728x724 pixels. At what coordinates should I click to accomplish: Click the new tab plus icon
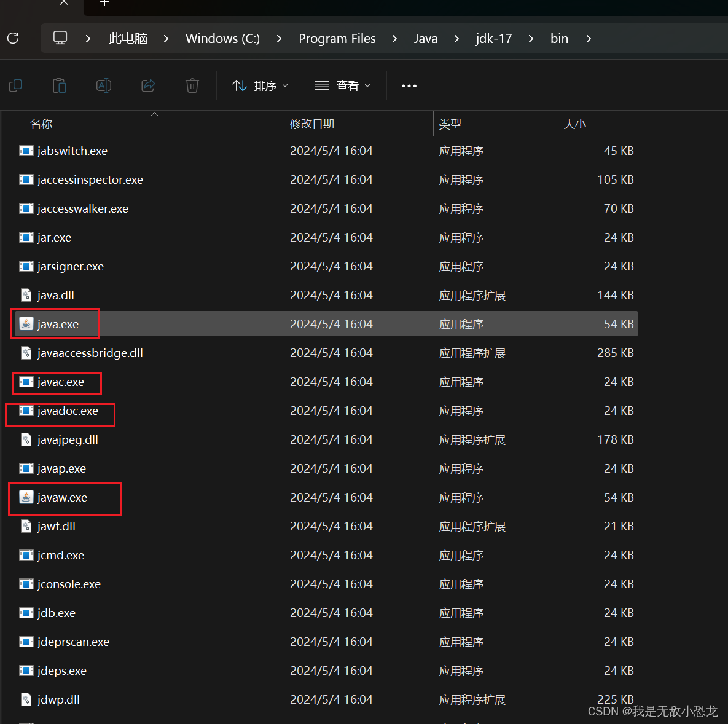pyautogui.click(x=104, y=3)
